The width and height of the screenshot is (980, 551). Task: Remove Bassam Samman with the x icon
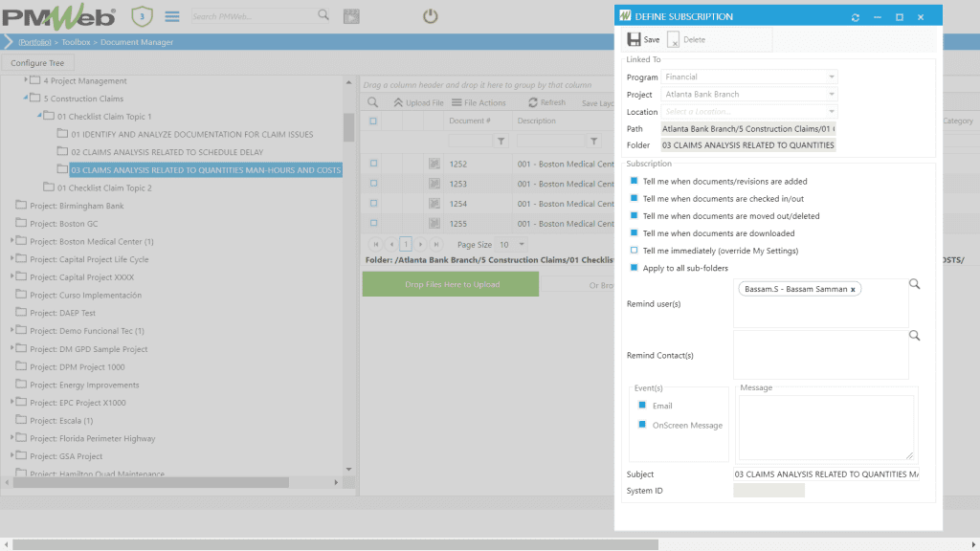(x=853, y=288)
